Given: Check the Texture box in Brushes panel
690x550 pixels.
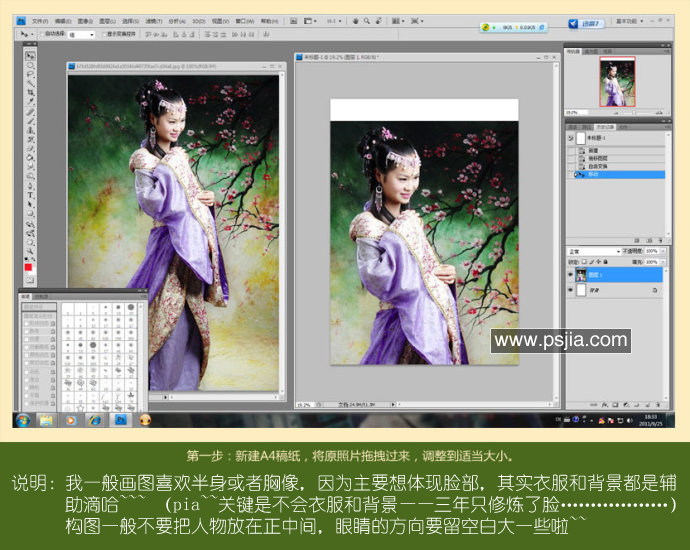Looking at the screenshot, I should (26, 339).
